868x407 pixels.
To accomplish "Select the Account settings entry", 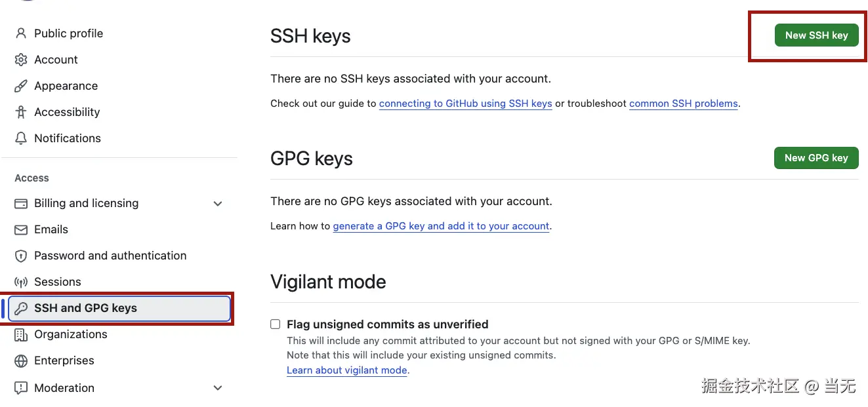I will (55, 59).
